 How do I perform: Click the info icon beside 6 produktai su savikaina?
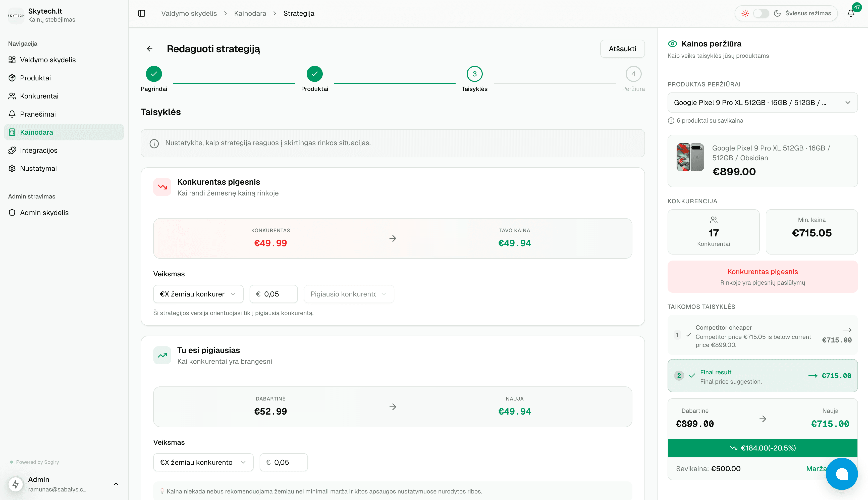671,121
